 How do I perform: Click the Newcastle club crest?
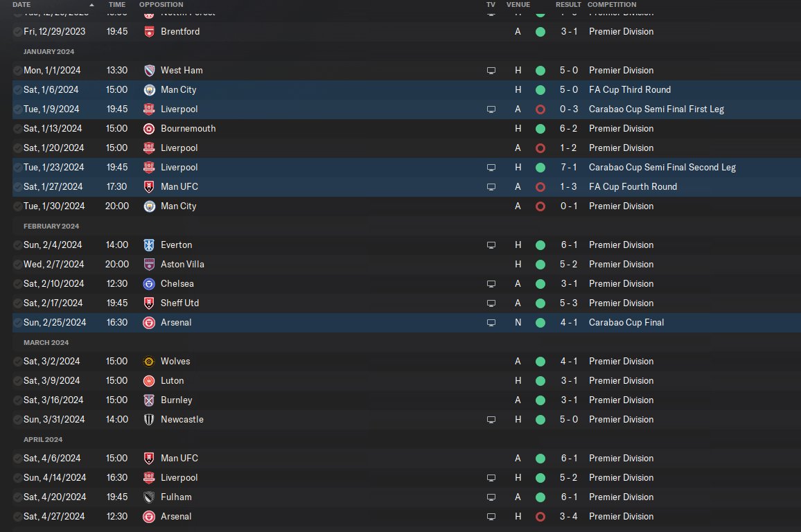tap(149, 420)
